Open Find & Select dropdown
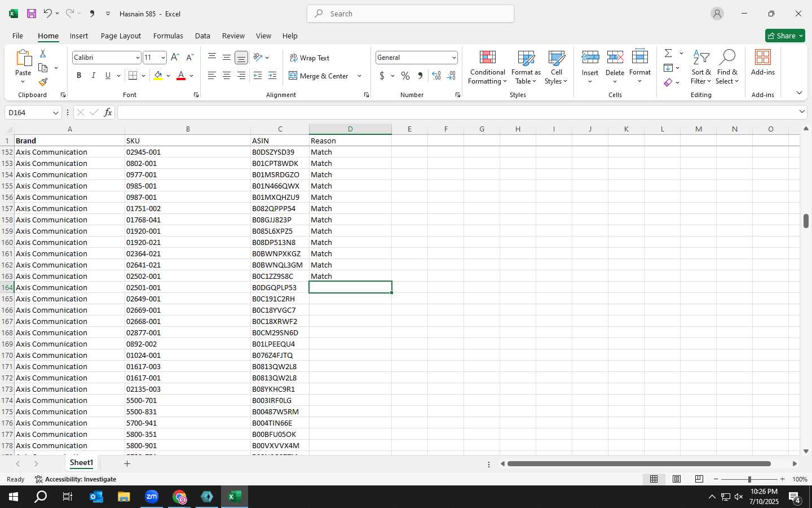The width and height of the screenshot is (812, 508). coord(727,67)
